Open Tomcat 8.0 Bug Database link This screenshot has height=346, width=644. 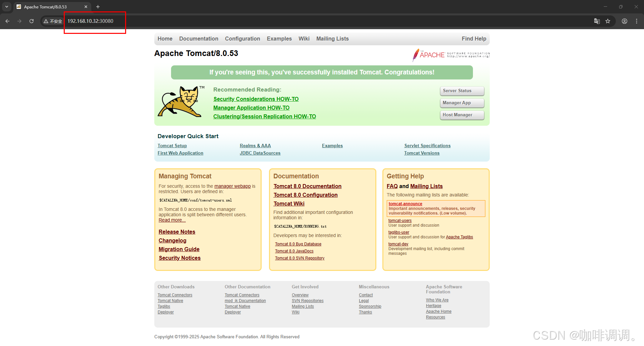[298, 244]
